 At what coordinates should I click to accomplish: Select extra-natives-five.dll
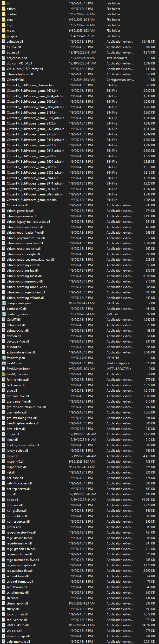coord(21,352)
